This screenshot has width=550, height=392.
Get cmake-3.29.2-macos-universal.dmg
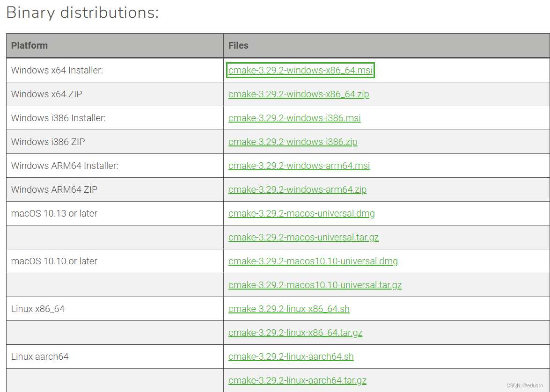[301, 213]
